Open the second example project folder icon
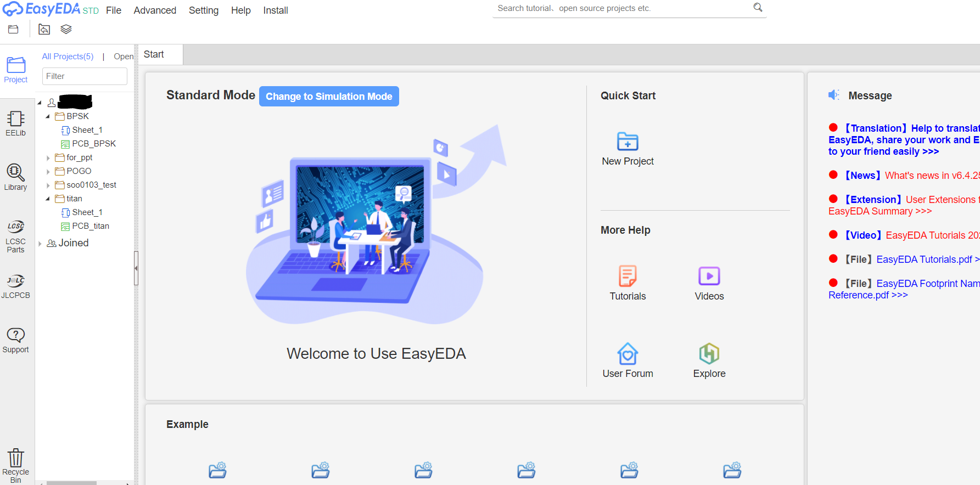Viewport: 980px width, 485px height. pyautogui.click(x=321, y=470)
